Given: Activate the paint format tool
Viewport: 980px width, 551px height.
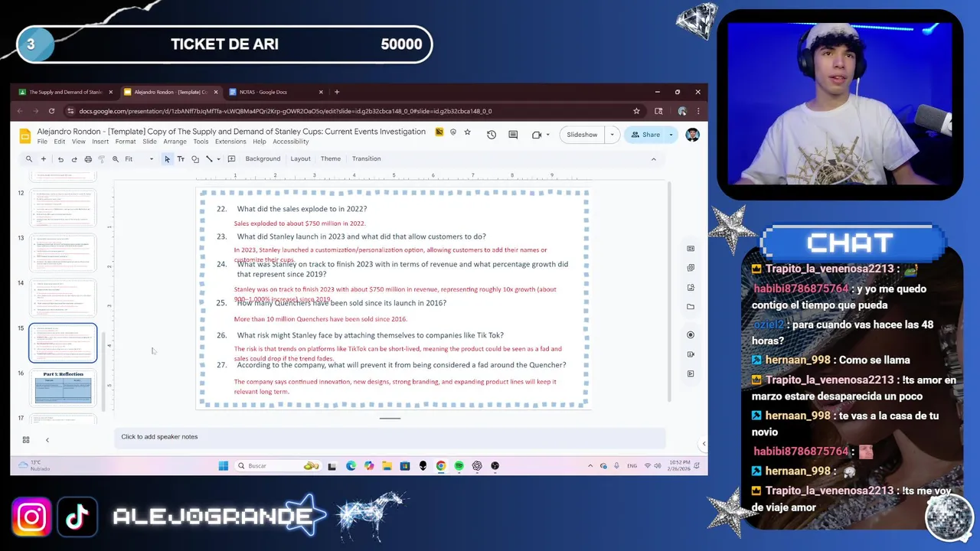Looking at the screenshot, I should (x=101, y=159).
